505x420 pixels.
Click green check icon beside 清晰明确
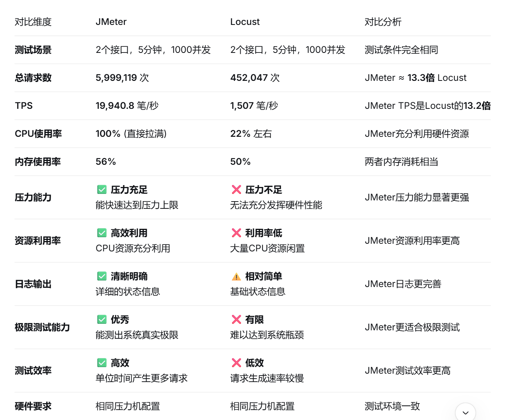(x=102, y=276)
